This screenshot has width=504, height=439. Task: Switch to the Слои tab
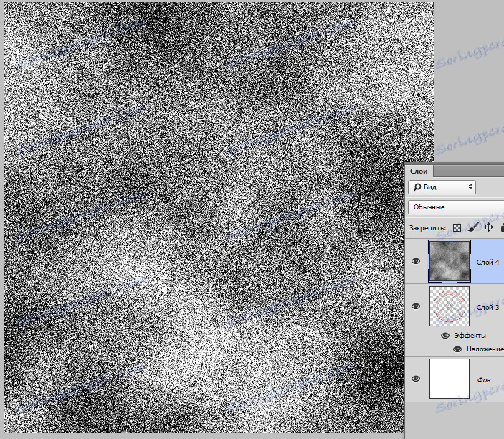419,171
